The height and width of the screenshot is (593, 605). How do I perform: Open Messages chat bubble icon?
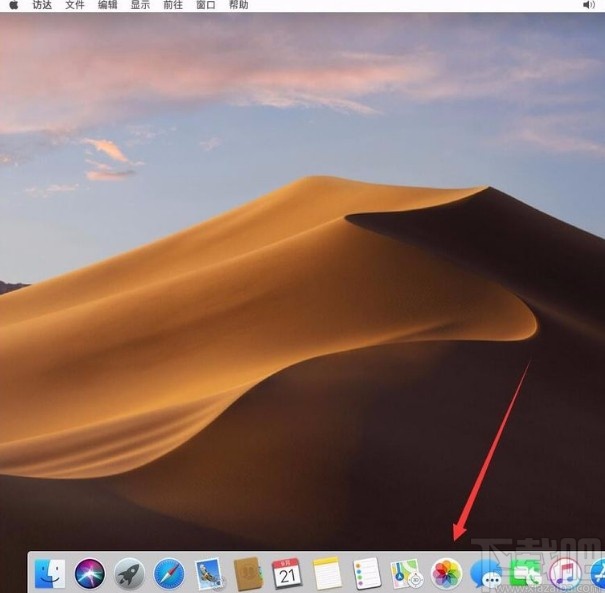click(x=486, y=573)
